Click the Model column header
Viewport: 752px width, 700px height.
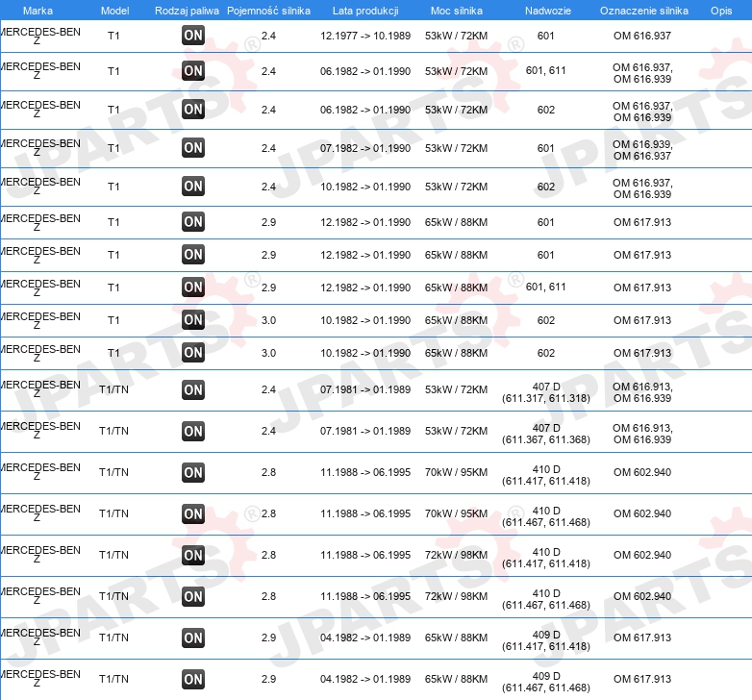pyautogui.click(x=114, y=11)
